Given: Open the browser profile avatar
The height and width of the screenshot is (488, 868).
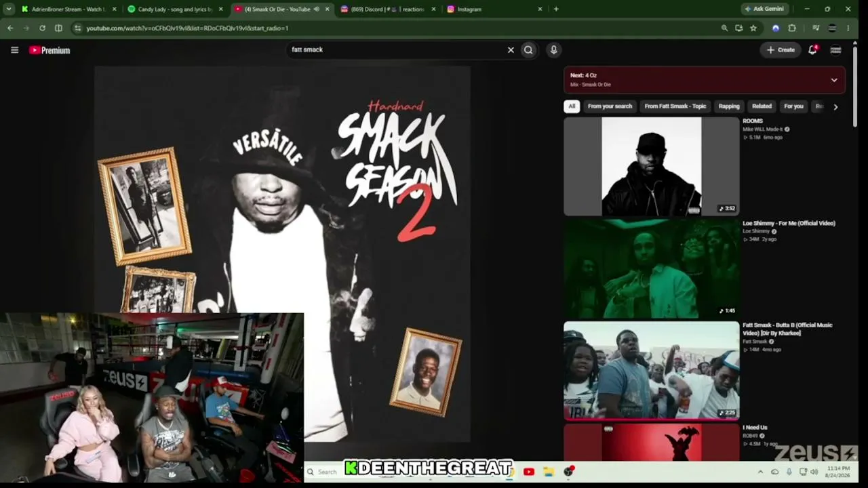Looking at the screenshot, I should point(832,28).
